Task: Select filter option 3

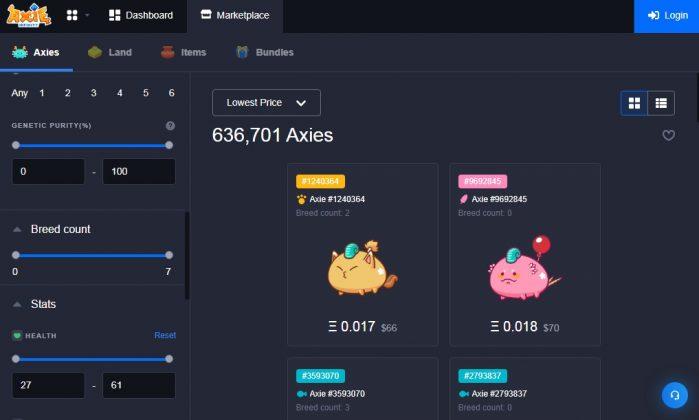Action: point(94,93)
